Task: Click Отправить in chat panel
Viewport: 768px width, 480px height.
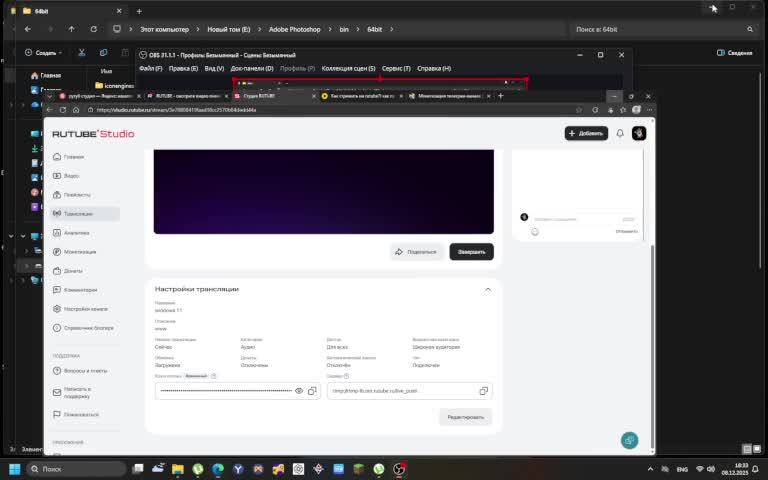Action: pyautogui.click(x=626, y=231)
